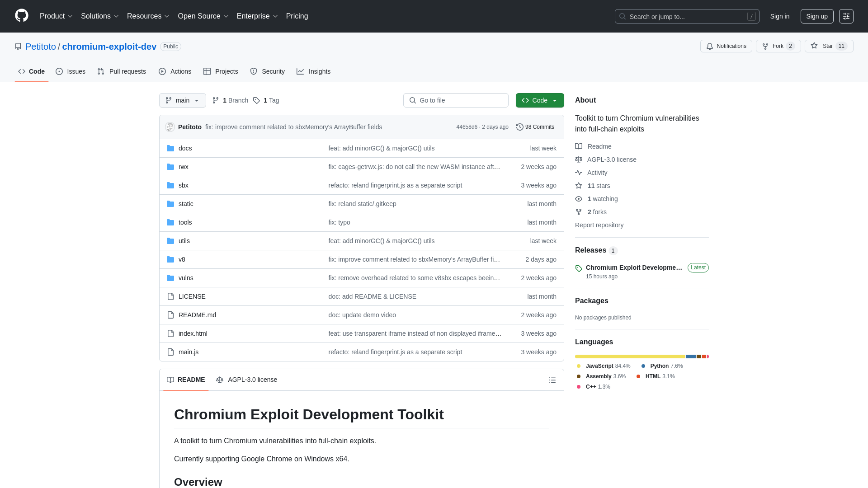Screen dimensions: 868x488
Task: Switch to the Issues tab
Action: (71, 71)
